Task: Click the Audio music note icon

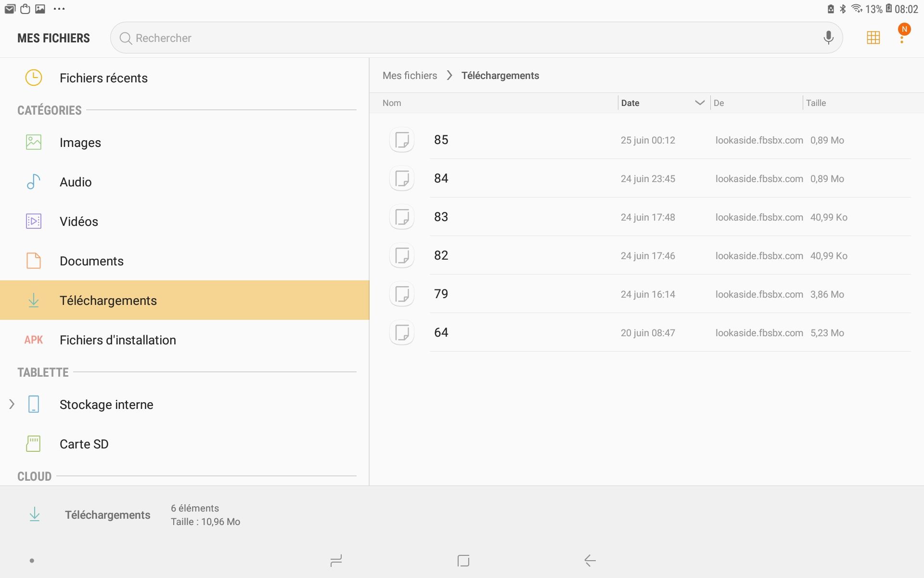Action: [34, 182]
